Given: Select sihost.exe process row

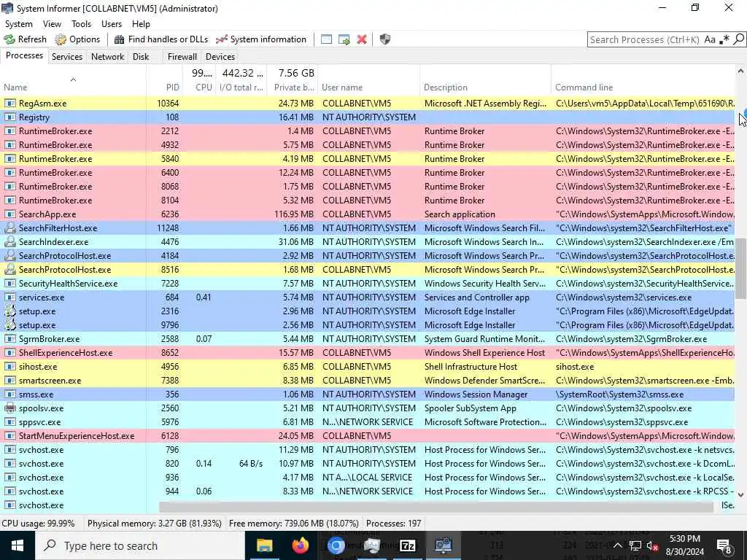Looking at the screenshot, I should pos(368,367).
